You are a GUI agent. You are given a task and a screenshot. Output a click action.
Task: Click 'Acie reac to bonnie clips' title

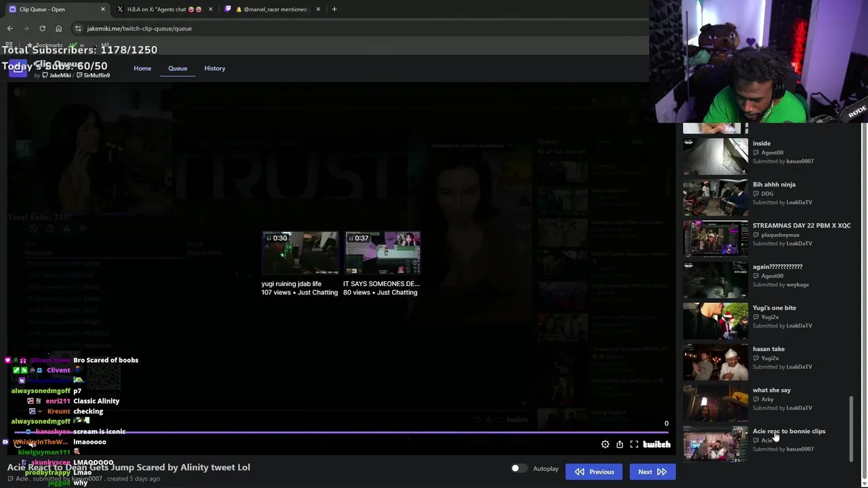click(789, 431)
